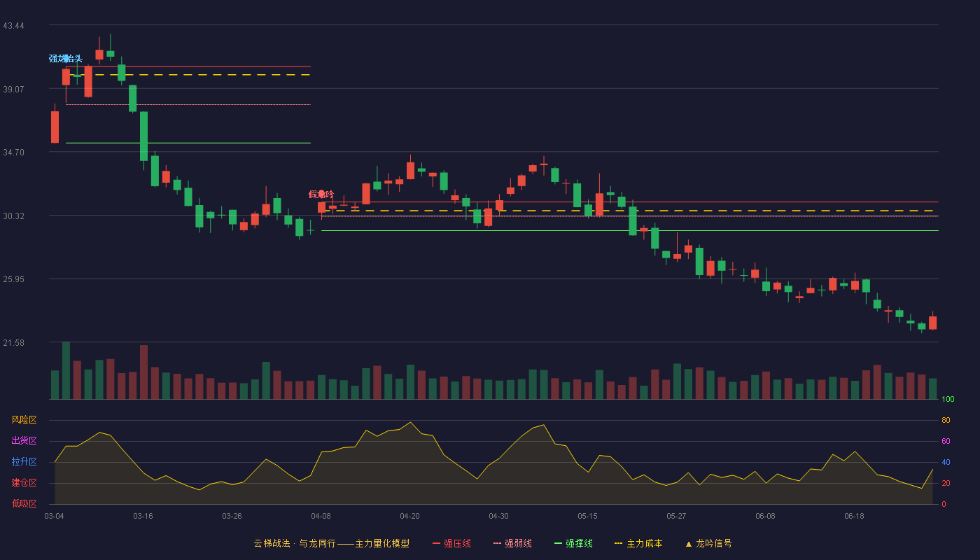Select the 拉升区 zone label
The width and height of the screenshot is (980, 560).
click(24, 462)
